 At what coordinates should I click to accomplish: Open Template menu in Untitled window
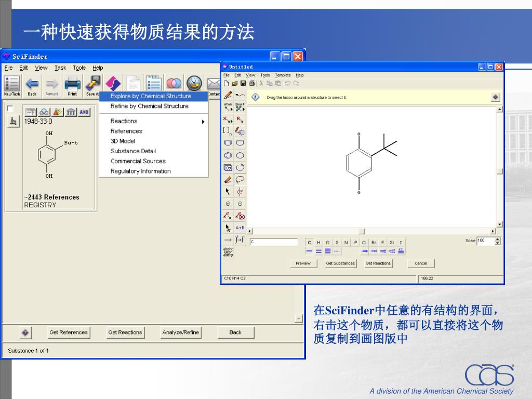(283, 75)
